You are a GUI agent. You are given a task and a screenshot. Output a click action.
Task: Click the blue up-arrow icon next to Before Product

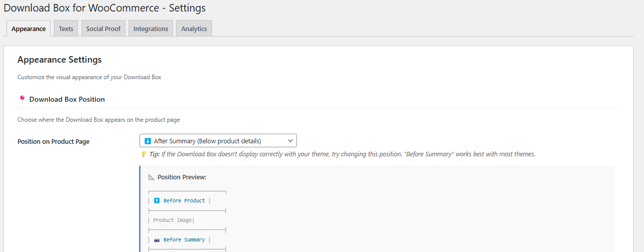point(157,200)
